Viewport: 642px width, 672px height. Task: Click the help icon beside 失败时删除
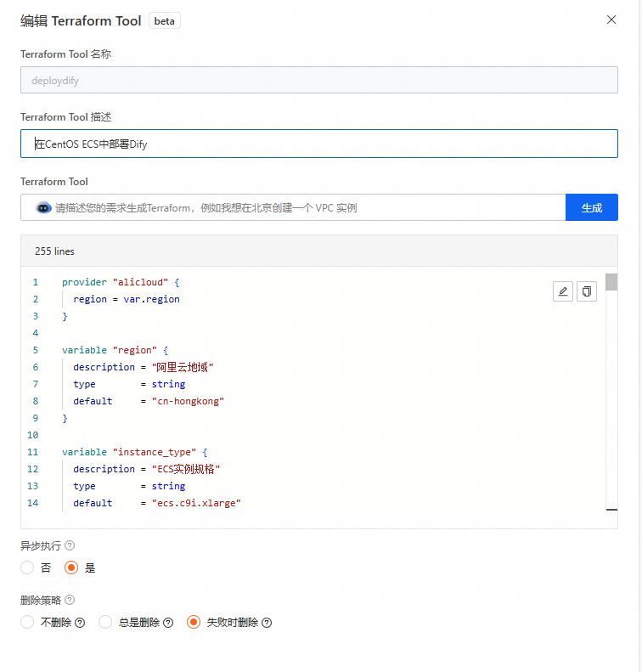tap(267, 623)
